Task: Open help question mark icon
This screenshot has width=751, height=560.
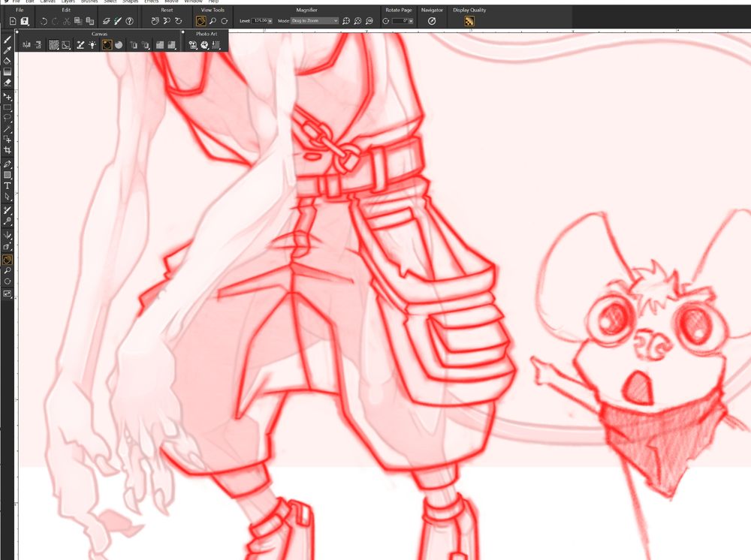Action: point(129,21)
